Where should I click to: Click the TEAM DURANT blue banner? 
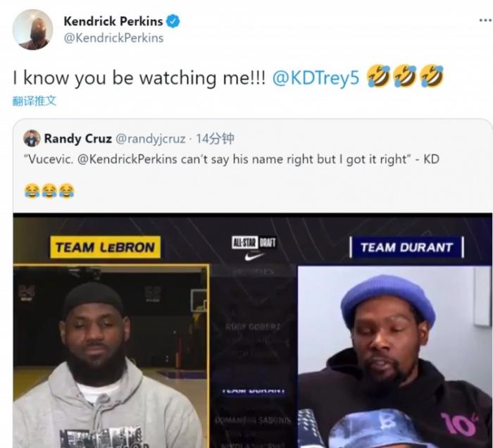406,247
